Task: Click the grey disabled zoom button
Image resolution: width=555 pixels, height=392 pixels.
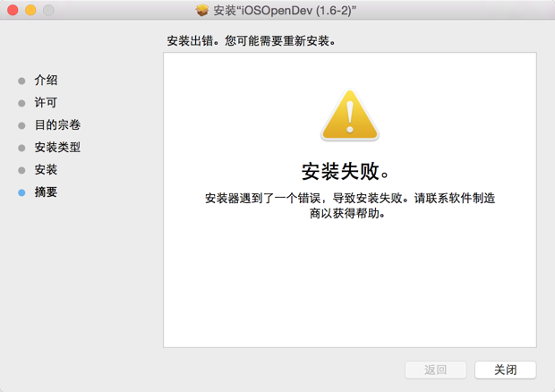Action: pyautogui.click(x=48, y=10)
